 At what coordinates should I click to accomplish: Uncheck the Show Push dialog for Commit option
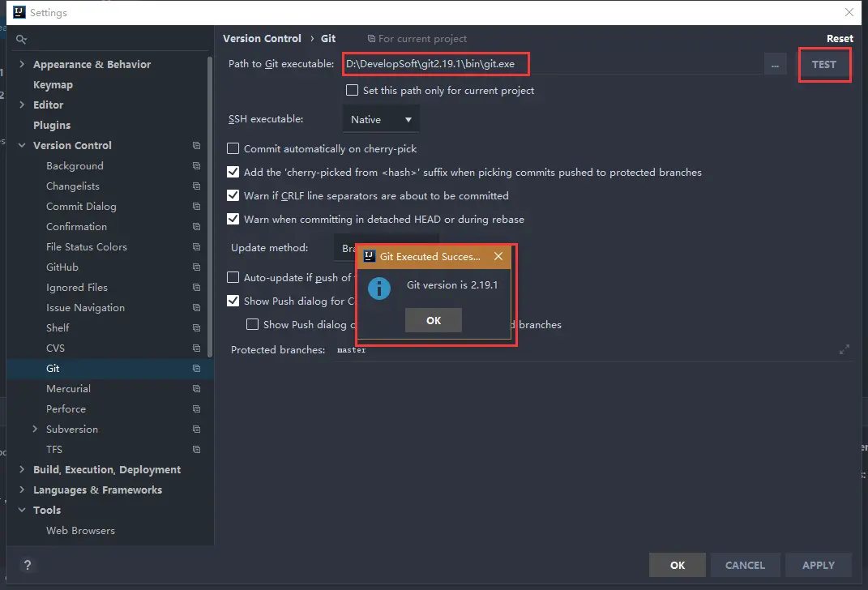point(233,301)
